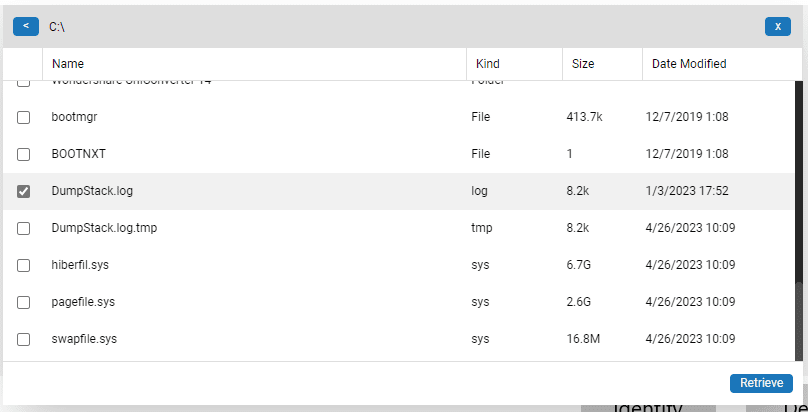This screenshot has width=808, height=412.
Task: Click the Retrieve button
Action: pyautogui.click(x=761, y=383)
